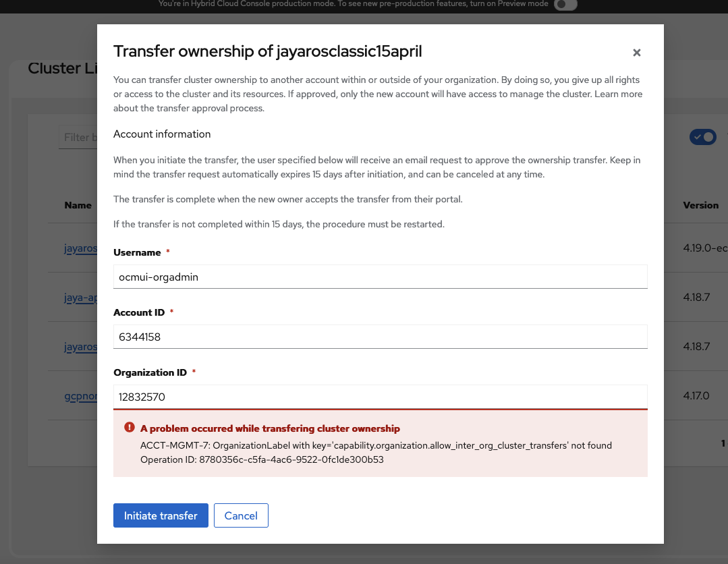728x564 pixels.
Task: Click the Filter text box behind dialog
Action: coord(78,138)
